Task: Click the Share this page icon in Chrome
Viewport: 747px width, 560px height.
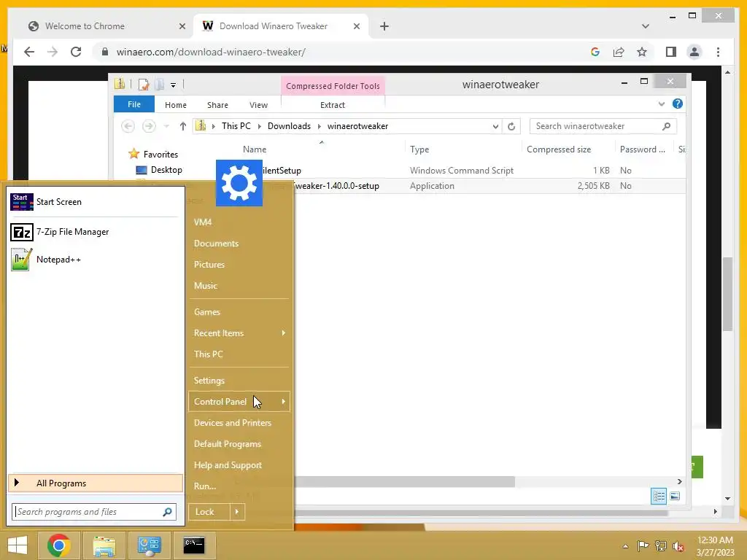Action: tap(619, 52)
